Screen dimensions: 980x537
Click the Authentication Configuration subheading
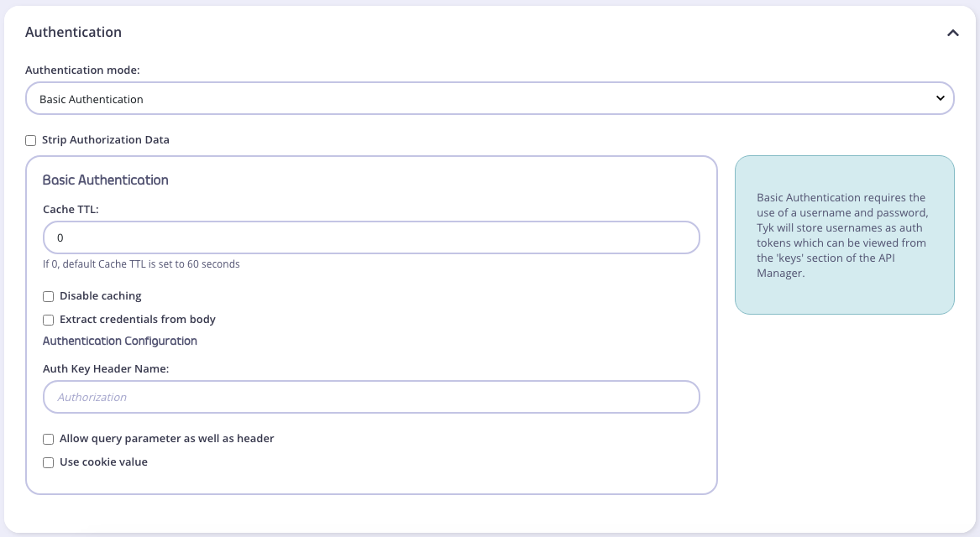point(119,341)
